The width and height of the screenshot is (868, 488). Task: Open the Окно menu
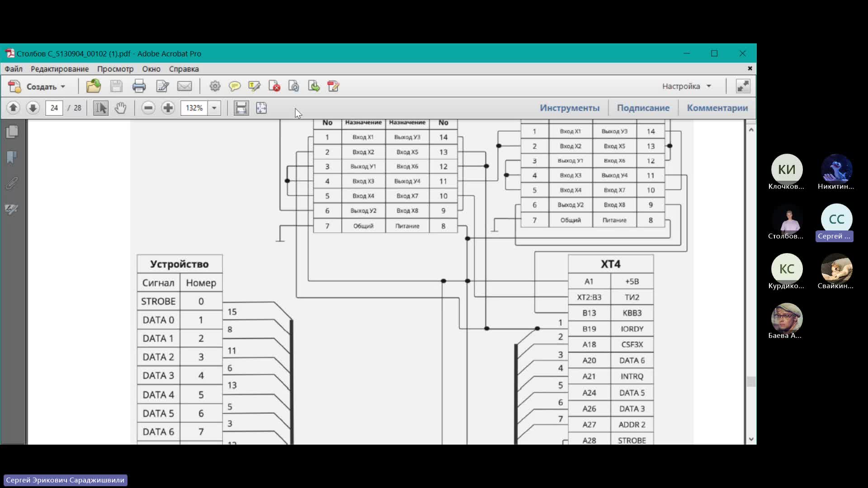pos(151,69)
